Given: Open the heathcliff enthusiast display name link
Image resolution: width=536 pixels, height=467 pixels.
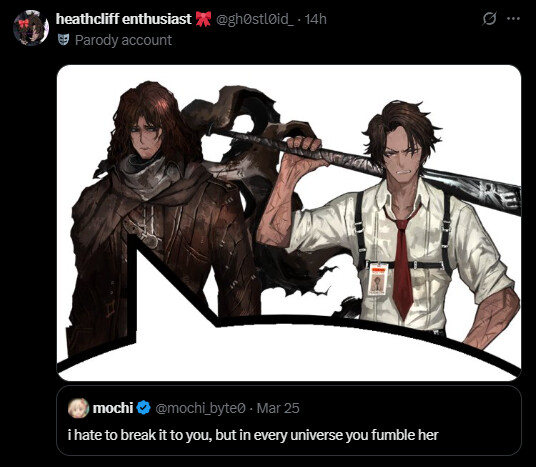Looking at the screenshot, I should coord(123,19).
